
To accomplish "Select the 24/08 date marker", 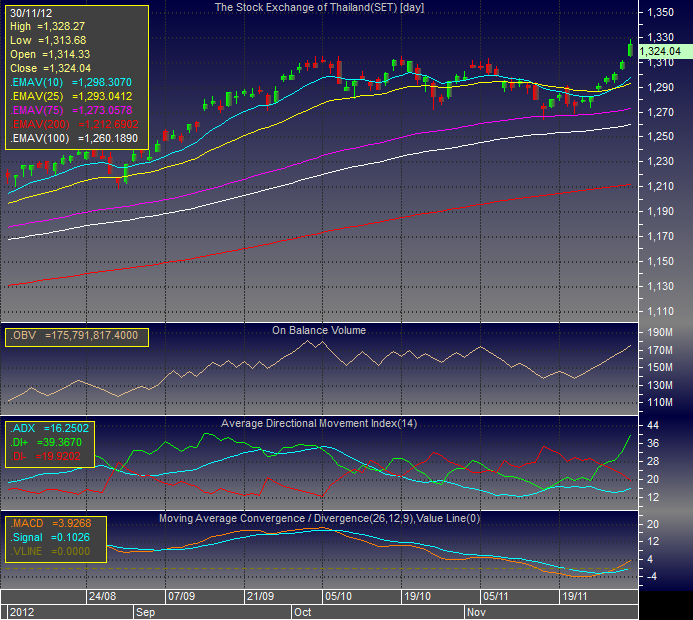I will click(103, 596).
